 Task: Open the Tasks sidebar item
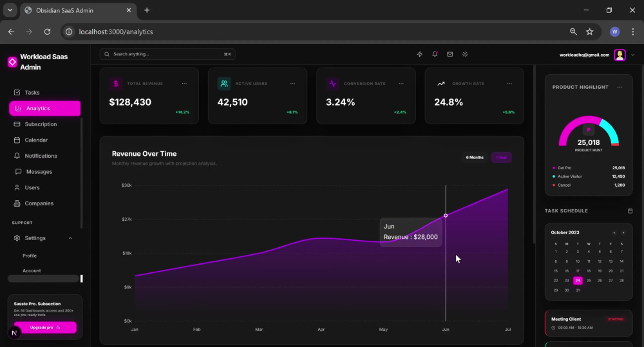pos(45,93)
